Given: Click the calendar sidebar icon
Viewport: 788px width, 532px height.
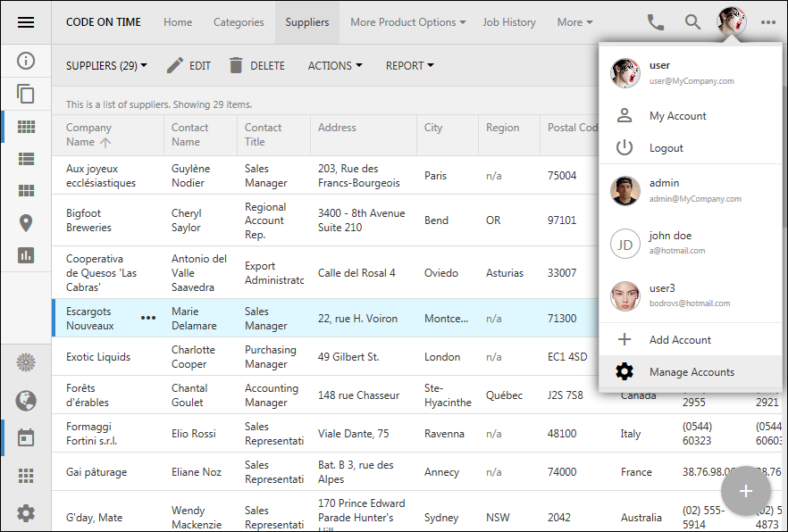Looking at the screenshot, I should click(26, 437).
